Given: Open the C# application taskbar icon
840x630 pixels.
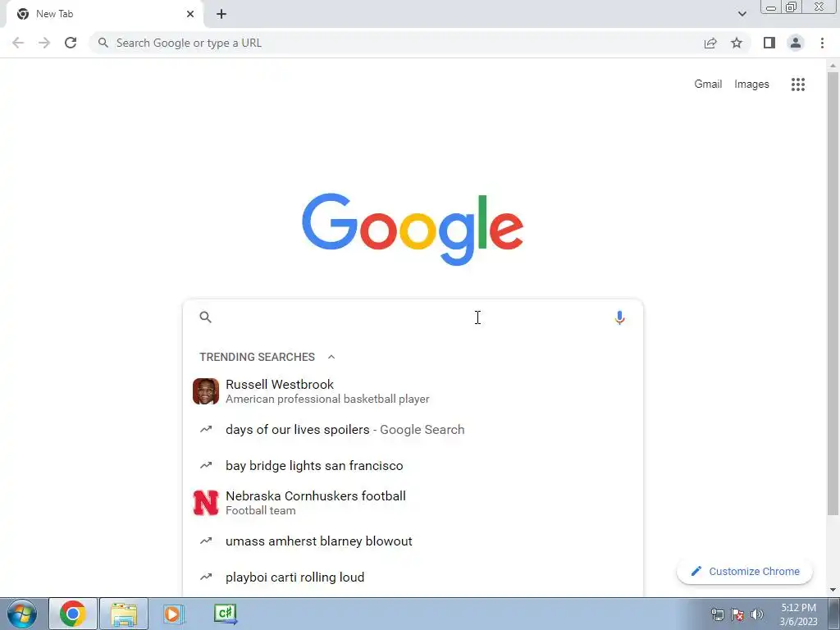Looking at the screenshot, I should (226, 614).
